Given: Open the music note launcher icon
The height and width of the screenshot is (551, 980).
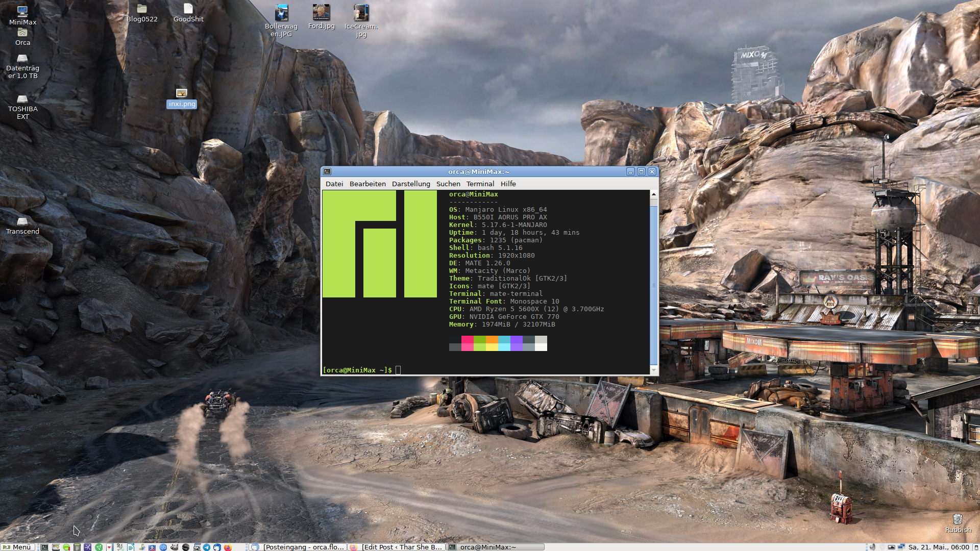Looking at the screenshot, I should pyautogui.click(x=142, y=547).
